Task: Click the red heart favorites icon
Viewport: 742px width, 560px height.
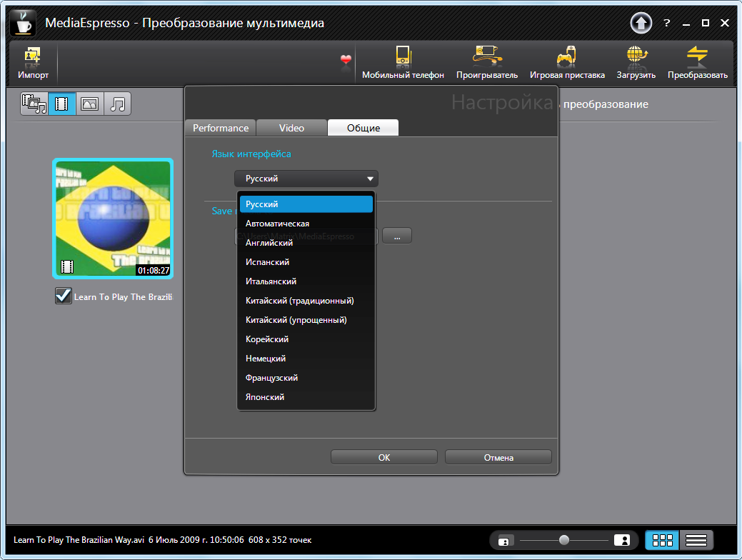Action: tap(346, 60)
